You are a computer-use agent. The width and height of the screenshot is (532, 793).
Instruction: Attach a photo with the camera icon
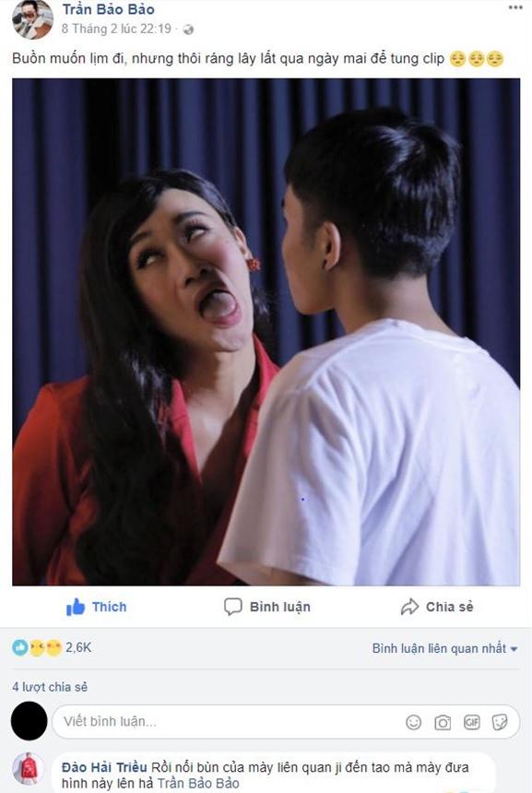point(443,722)
